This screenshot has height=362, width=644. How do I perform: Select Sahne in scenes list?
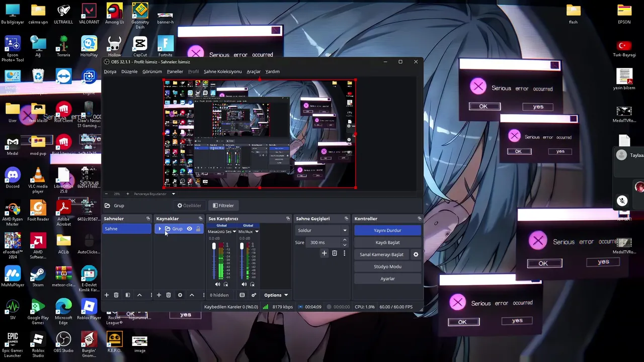pos(127,229)
